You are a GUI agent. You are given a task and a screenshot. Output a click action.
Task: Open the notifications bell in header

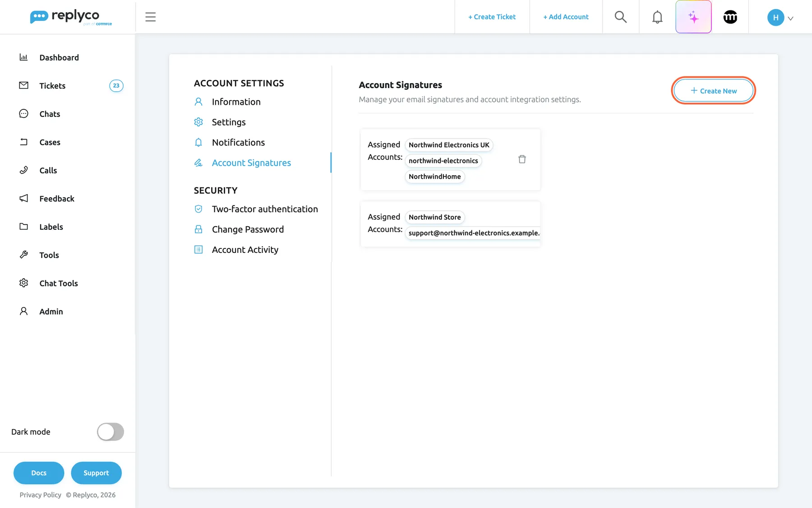pos(657,17)
